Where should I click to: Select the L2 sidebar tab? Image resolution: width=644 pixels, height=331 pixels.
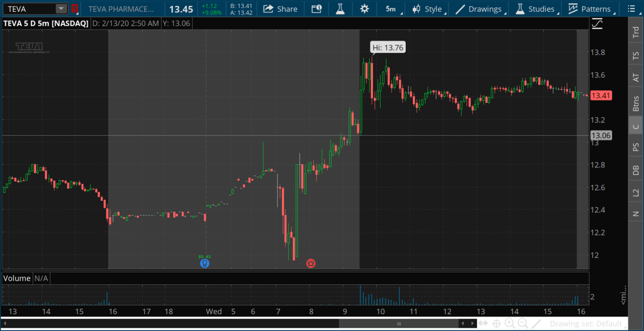click(635, 192)
